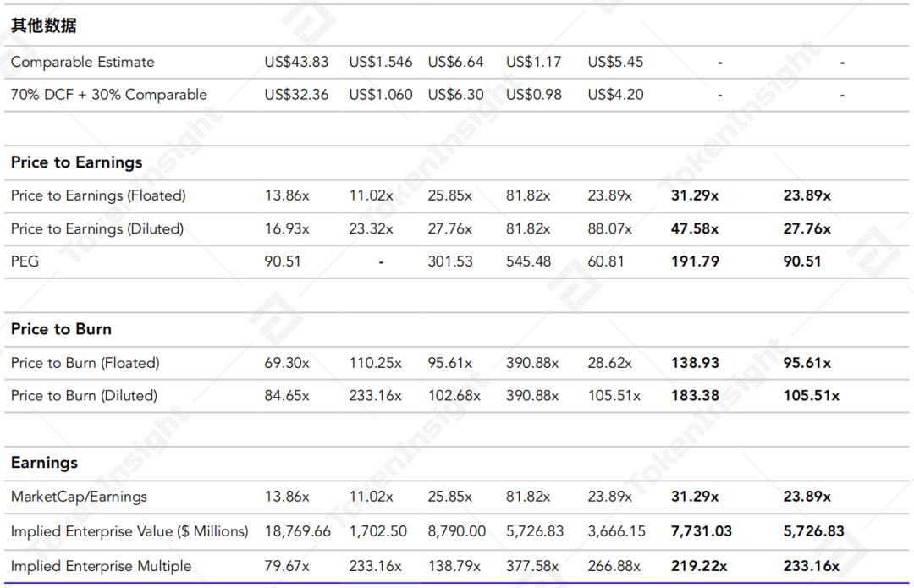Select the 301.53 PEG value

450,261
